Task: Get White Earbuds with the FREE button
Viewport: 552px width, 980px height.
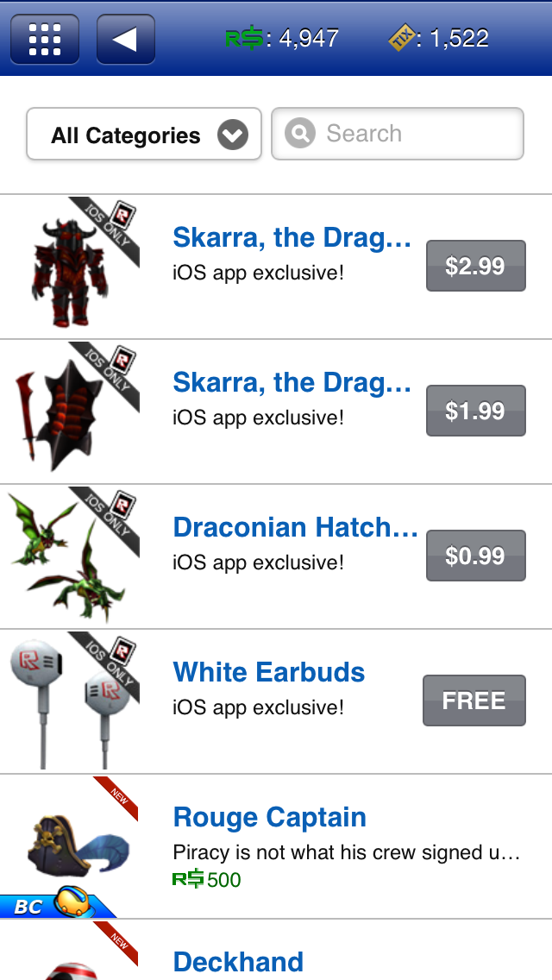Action: click(x=474, y=700)
